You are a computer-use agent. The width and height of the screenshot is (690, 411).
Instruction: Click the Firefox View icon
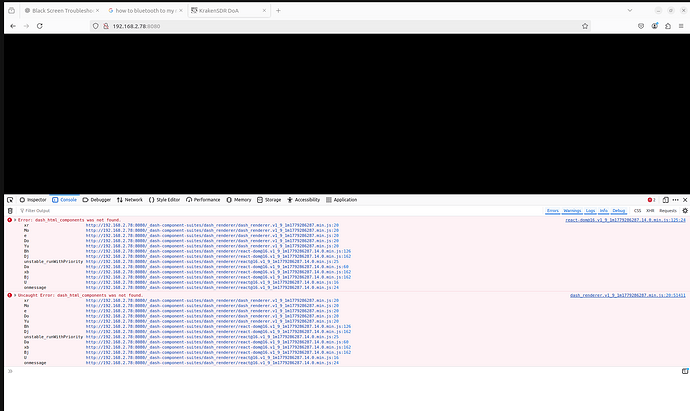[x=11, y=11]
